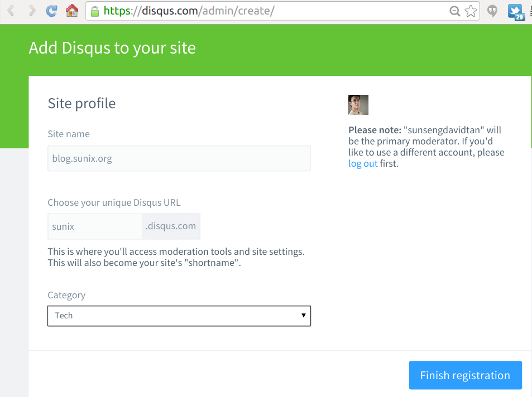
Task: Click the .disqus.com suffix label
Action: pos(171,226)
